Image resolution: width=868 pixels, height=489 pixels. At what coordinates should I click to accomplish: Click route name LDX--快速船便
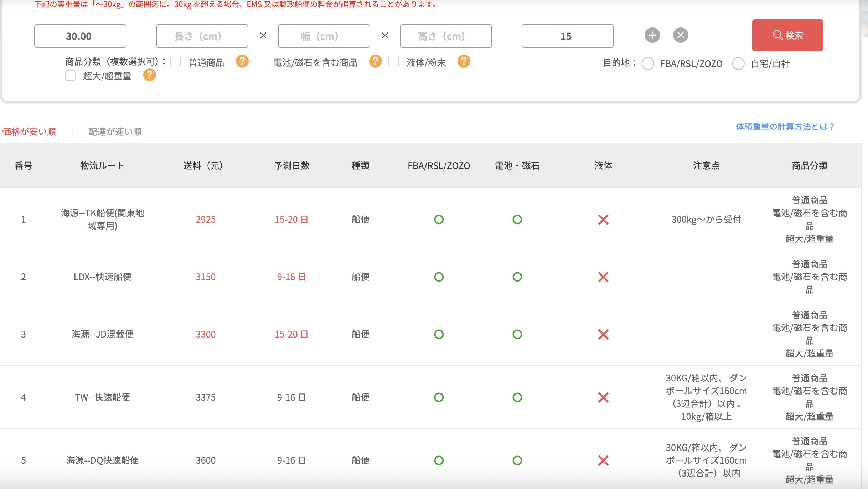point(102,277)
